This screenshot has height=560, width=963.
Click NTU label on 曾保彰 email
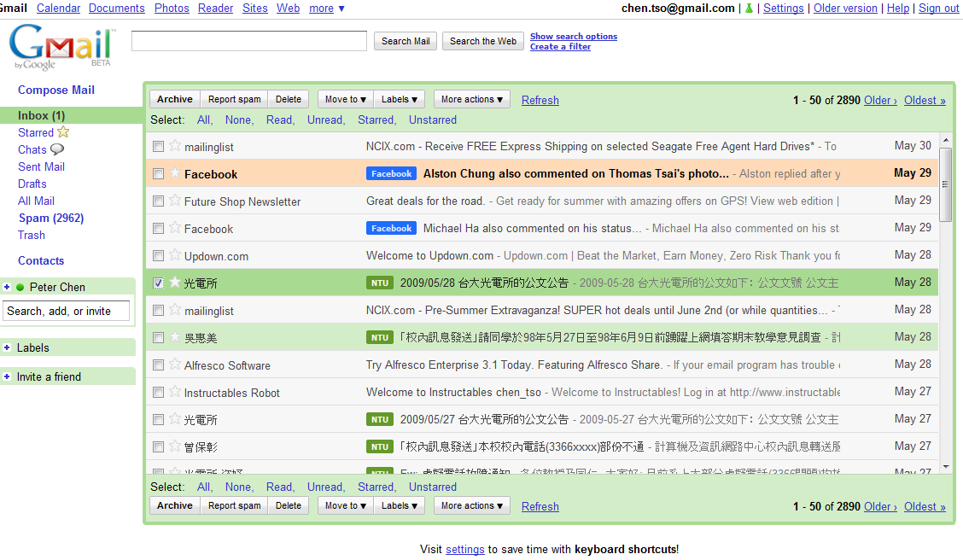click(x=380, y=447)
